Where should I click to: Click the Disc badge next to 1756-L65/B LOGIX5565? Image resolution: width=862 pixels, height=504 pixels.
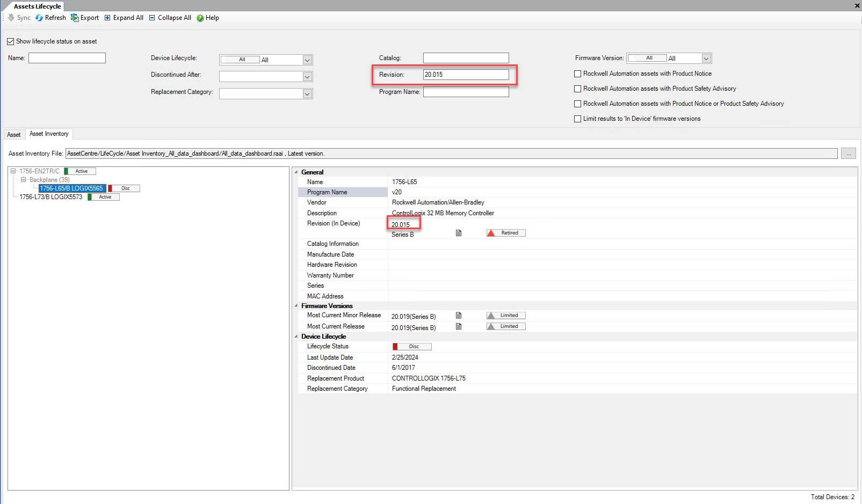pos(124,188)
